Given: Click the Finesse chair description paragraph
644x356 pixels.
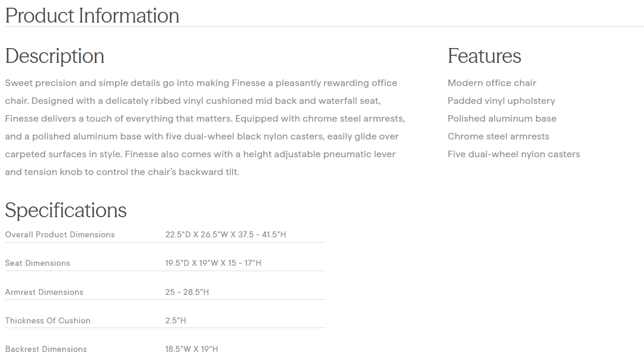Looking at the screenshot, I should [205, 128].
